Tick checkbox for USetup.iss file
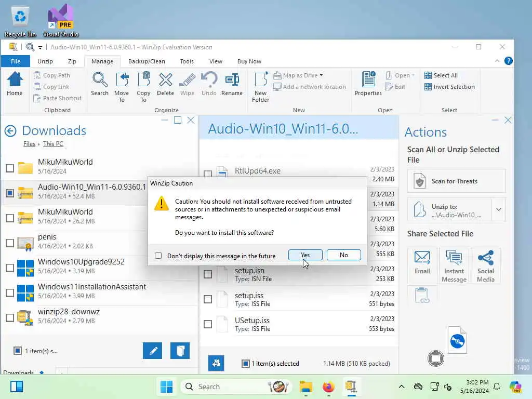Viewport: 532px width, 399px height. [208, 324]
